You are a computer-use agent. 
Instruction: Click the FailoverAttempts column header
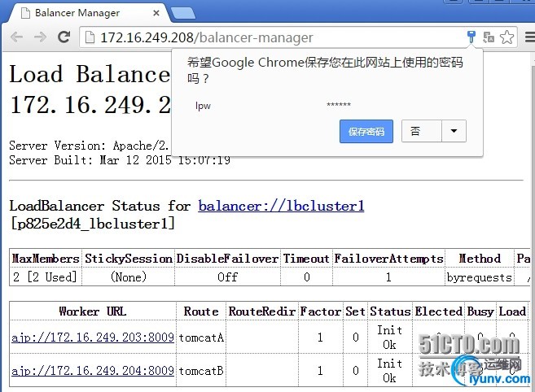point(388,259)
